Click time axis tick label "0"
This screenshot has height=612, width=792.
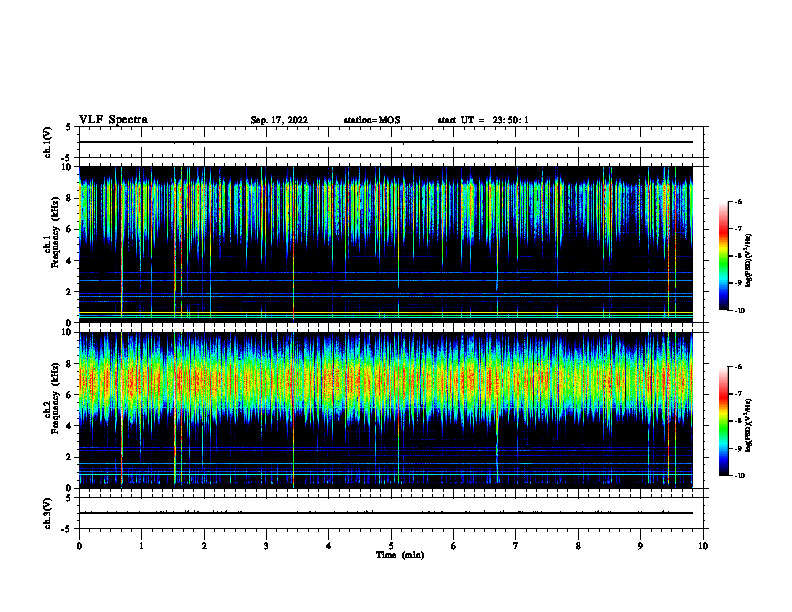click(79, 546)
